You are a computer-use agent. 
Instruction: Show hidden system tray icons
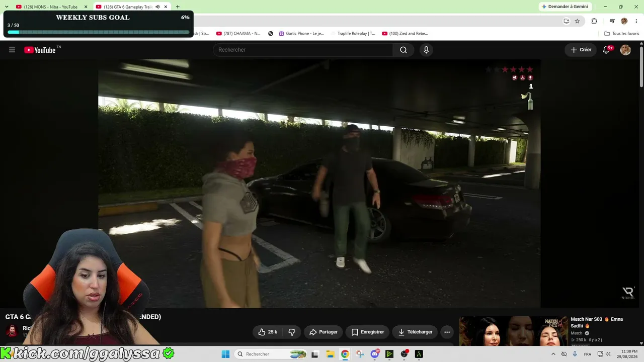click(x=553, y=354)
